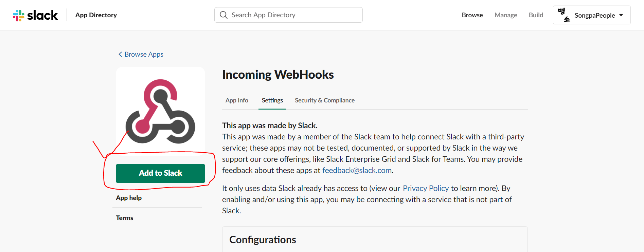The height and width of the screenshot is (252, 644).
Task: Select the Settings tab
Action: pos(272,100)
